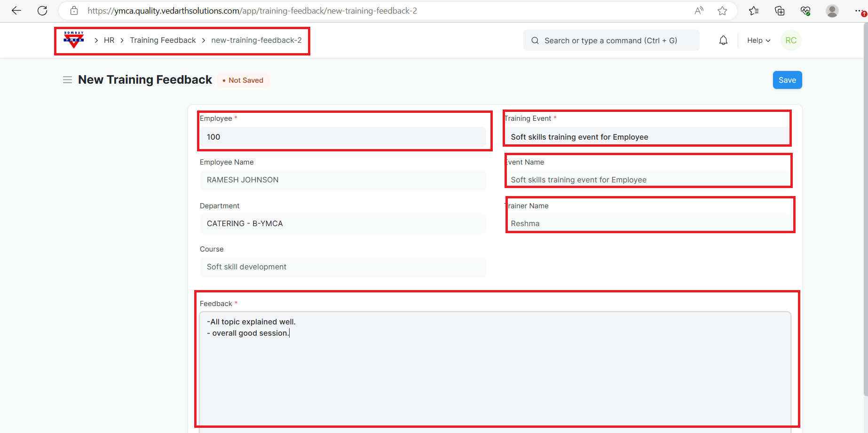Click the Bombay YMCA logo icon

(74, 40)
